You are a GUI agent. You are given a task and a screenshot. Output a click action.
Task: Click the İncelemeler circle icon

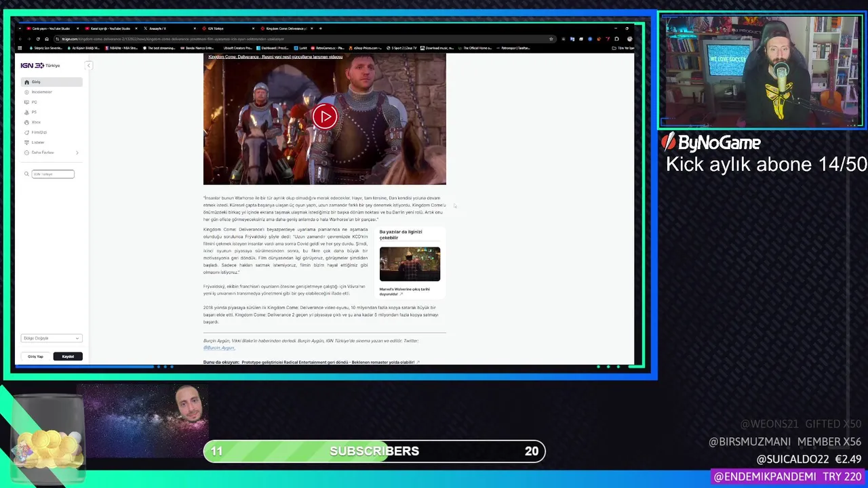(26, 92)
